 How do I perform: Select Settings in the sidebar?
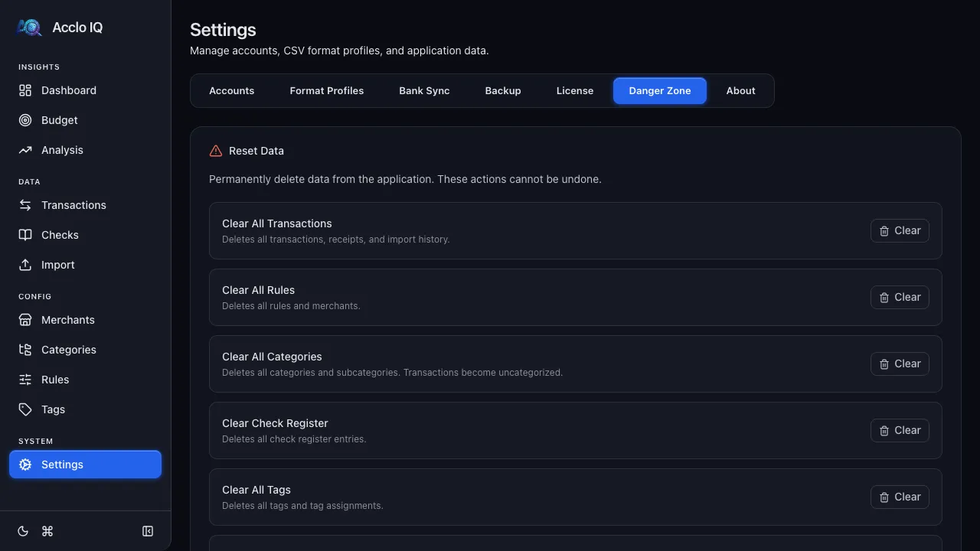85,465
